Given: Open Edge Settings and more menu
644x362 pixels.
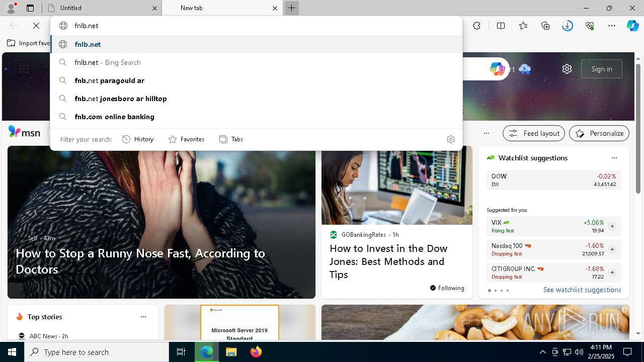Looking at the screenshot, I should [612, 26].
